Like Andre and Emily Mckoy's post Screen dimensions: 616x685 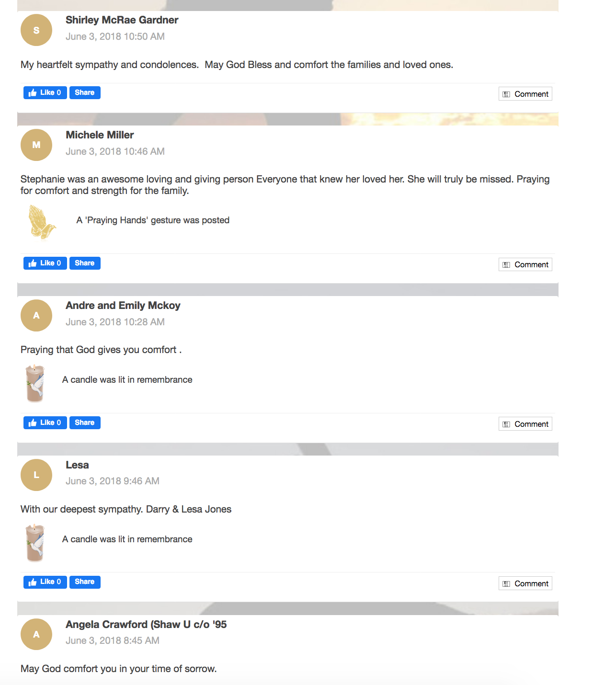click(45, 422)
